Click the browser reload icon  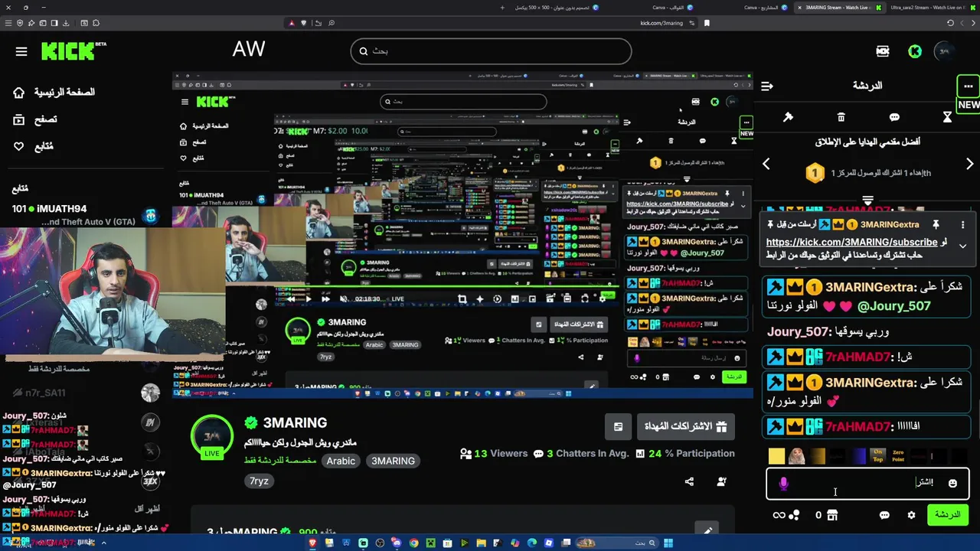(x=951, y=23)
